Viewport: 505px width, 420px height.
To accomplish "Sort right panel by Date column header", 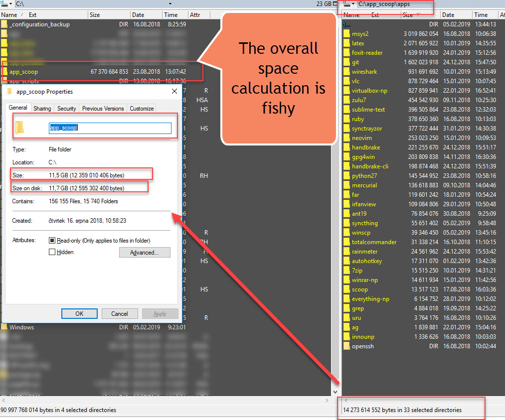I will point(448,15).
